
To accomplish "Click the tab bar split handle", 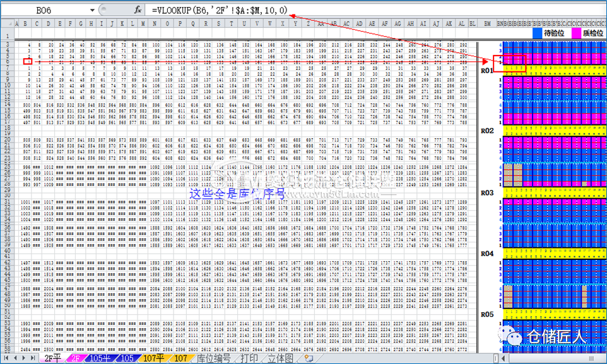I will point(496,358).
